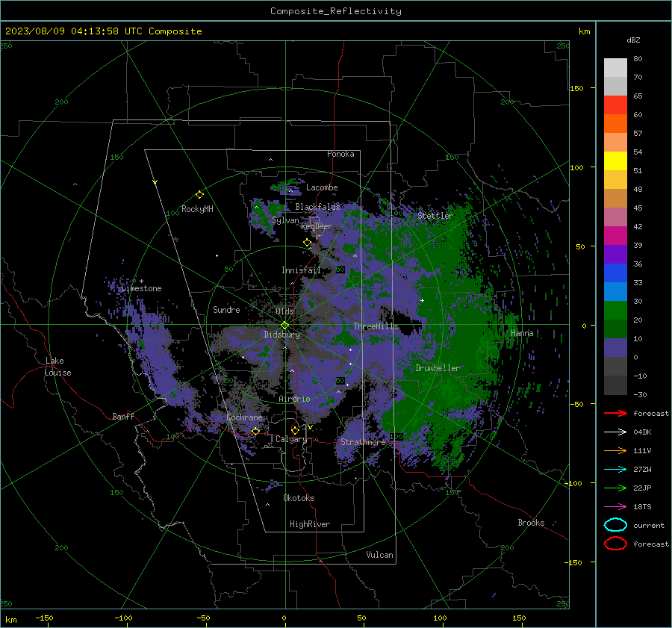The image size is (672, 628).
Task: Click the Blackfalds city label
Action: (x=317, y=207)
